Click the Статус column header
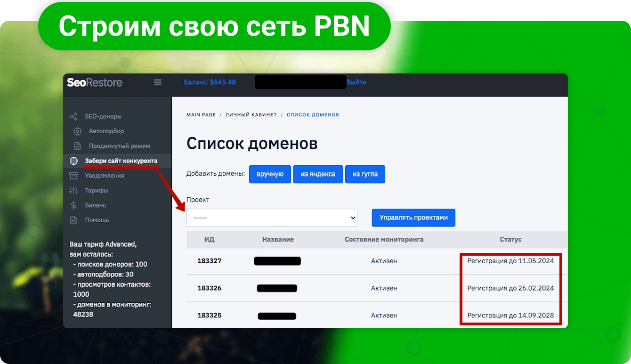 coord(510,239)
